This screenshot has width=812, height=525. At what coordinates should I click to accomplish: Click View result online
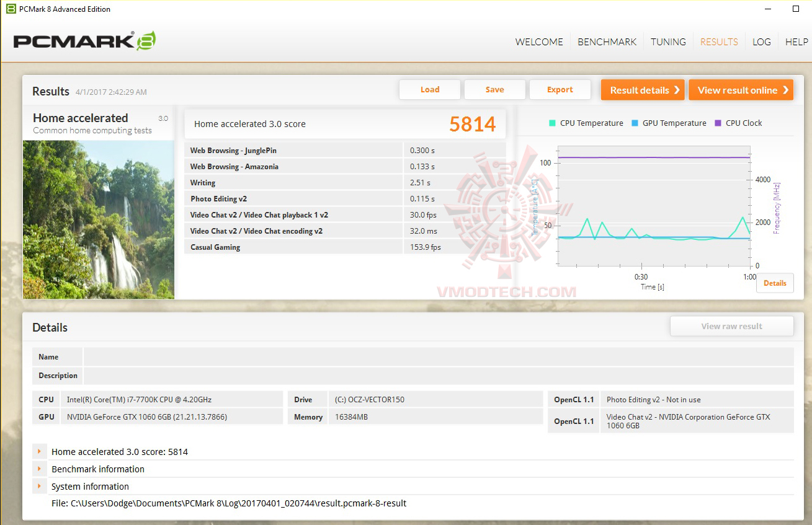(741, 90)
